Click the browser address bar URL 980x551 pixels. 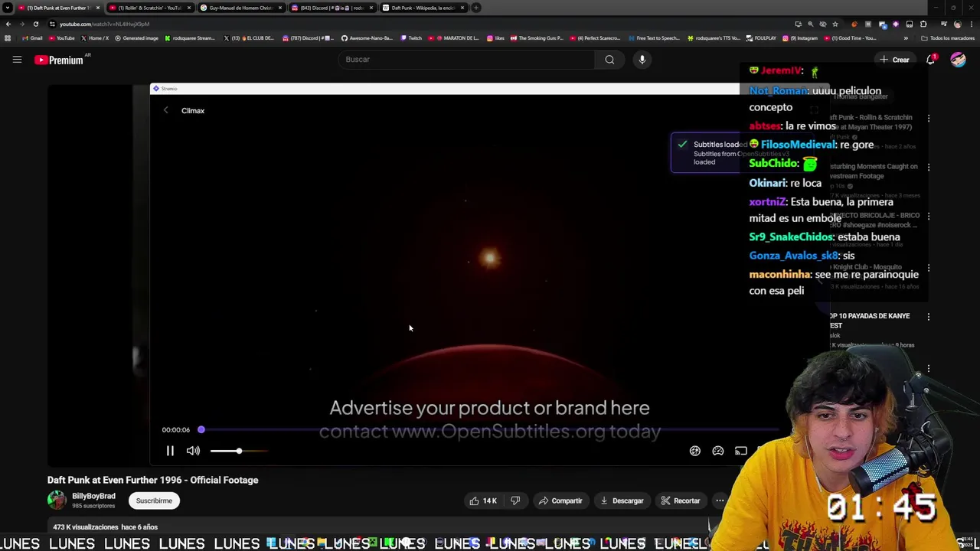[104, 24]
